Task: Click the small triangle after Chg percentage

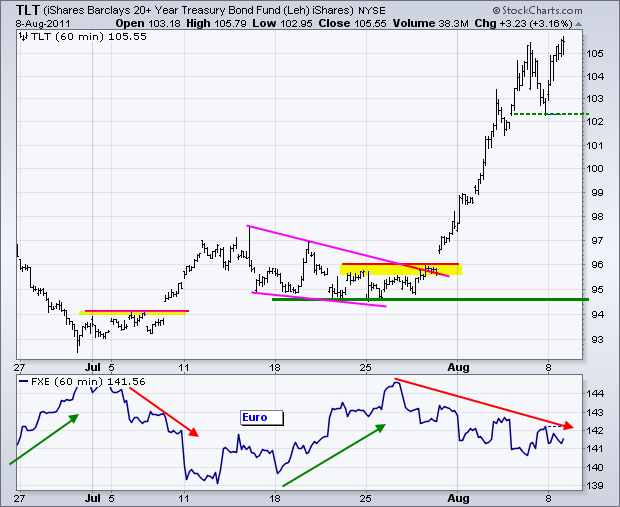Action: [x=578, y=24]
